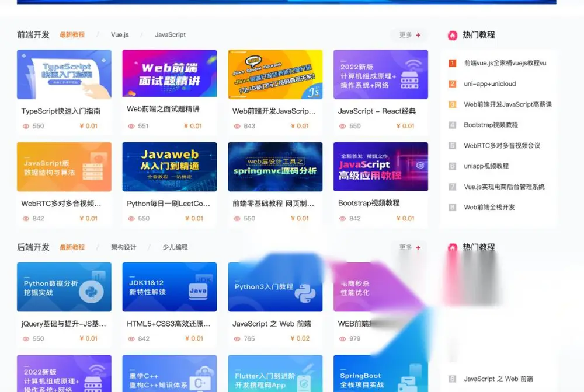Select the JavaScript tab in 前端开发
Screen dimensions: 584x392
coord(170,34)
